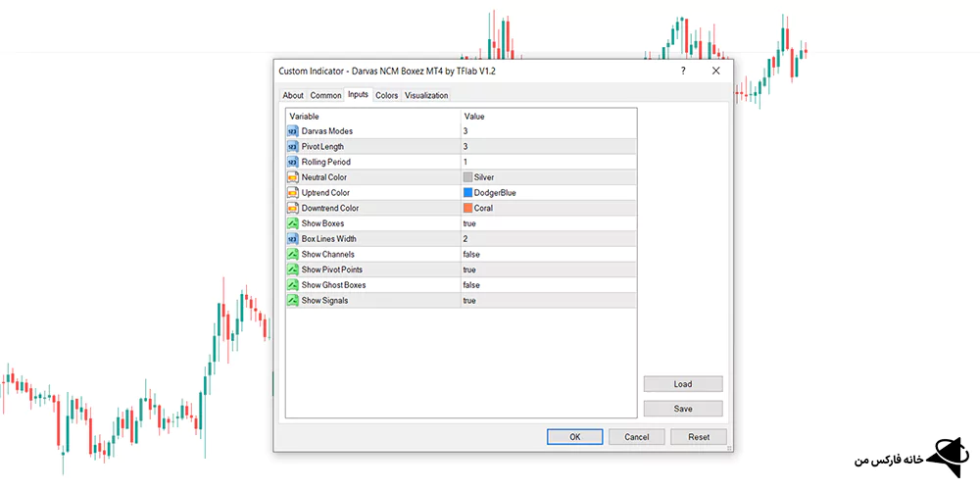Screen dimensions: 980x490
Task: Select the Show Ghost Boxes false value
Action: 471,285
